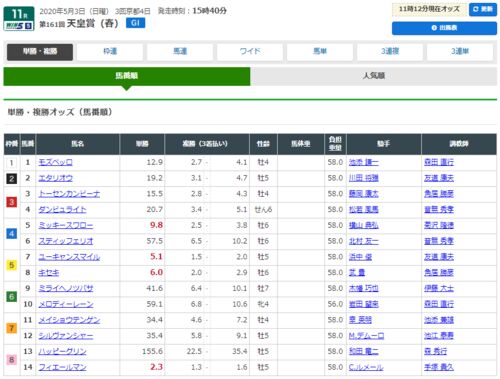Open jockey link 北村 友一
This screenshot has width=500, height=379.
(364, 241)
